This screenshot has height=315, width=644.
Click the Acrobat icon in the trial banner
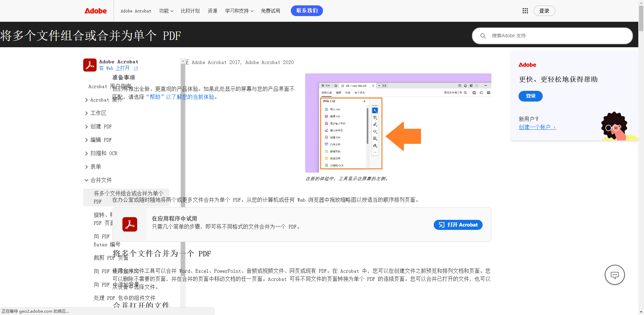point(130,225)
